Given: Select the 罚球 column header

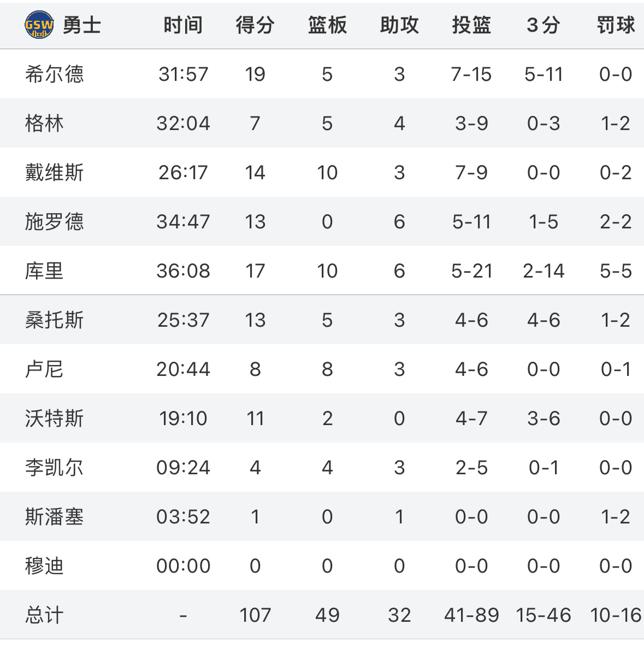Looking at the screenshot, I should [x=616, y=25].
